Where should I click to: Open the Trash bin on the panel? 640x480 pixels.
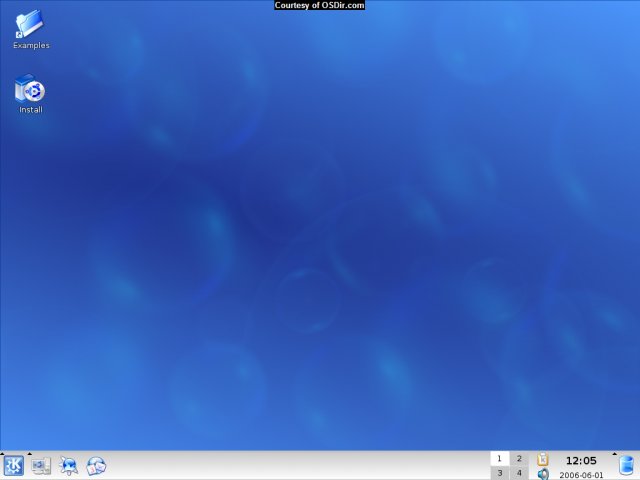tap(626, 466)
